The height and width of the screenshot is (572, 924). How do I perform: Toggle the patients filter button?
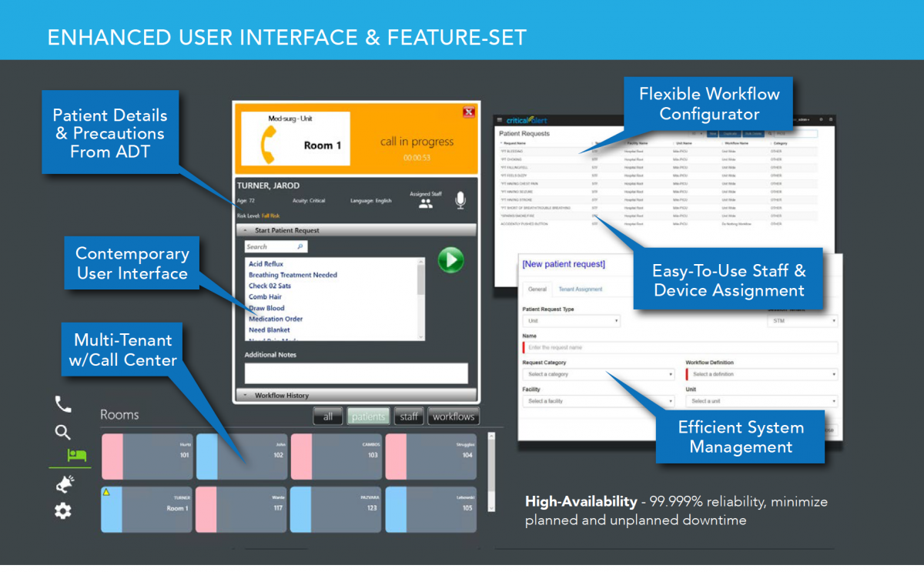(x=368, y=416)
